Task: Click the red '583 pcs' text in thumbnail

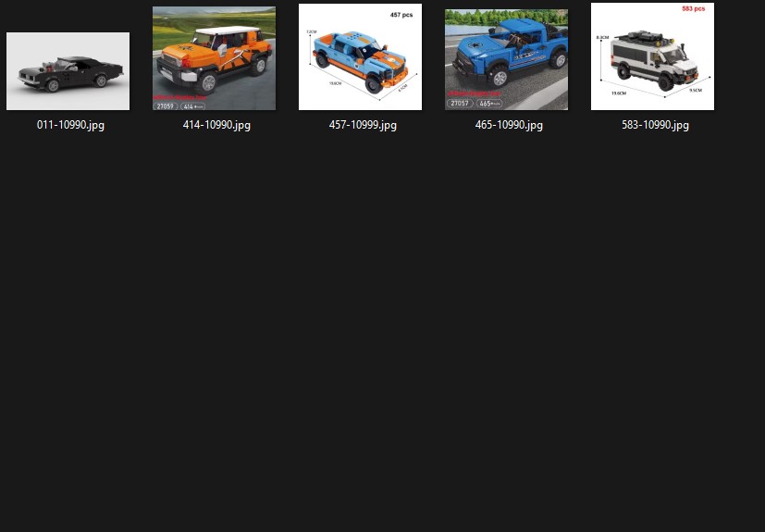Action: [x=693, y=8]
